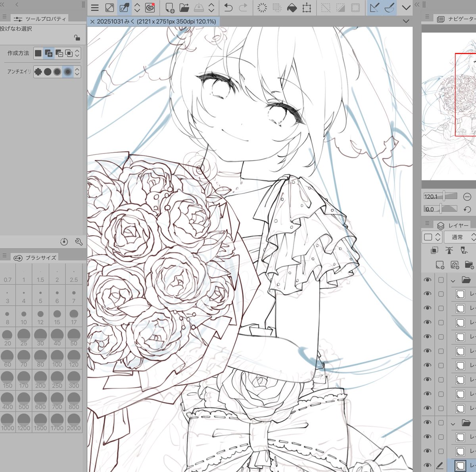Click the stepper next to the Save icon

tap(211, 8)
